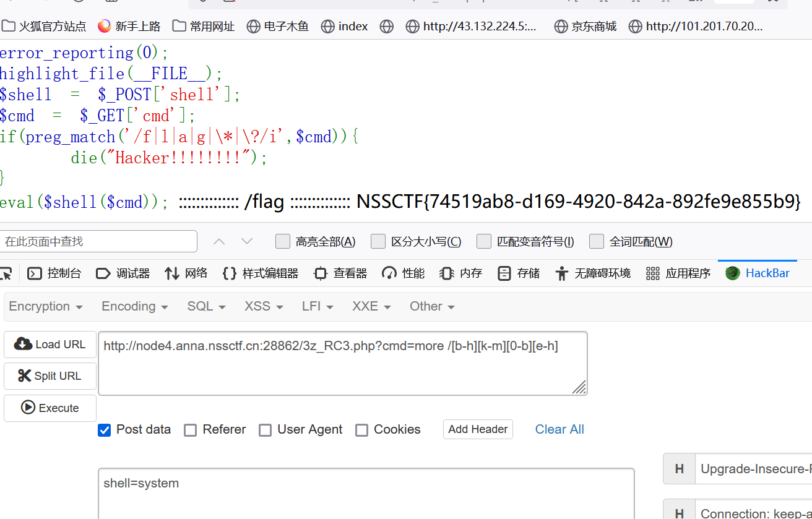Select the HackBar devtools tab
812x519 pixels.
(x=758, y=273)
